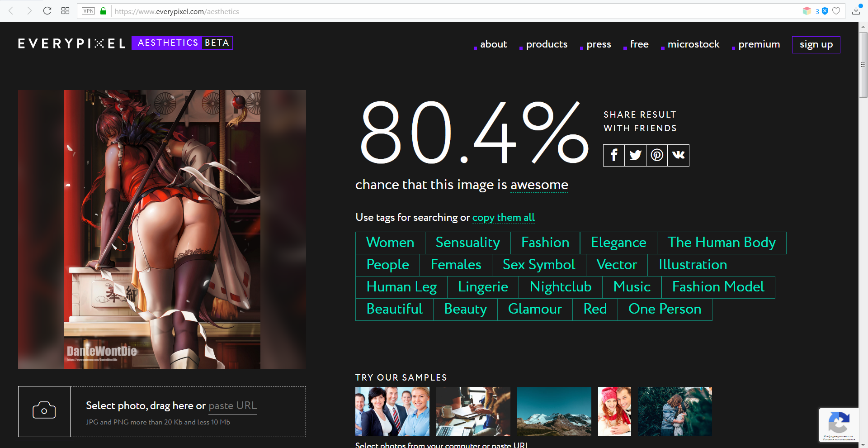The image size is (868, 448).
Task: Bookmark the page with the heart icon
Action: point(836,11)
